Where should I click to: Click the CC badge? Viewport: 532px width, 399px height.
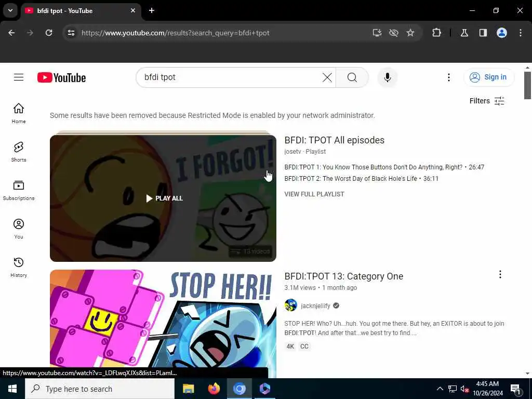click(x=304, y=347)
